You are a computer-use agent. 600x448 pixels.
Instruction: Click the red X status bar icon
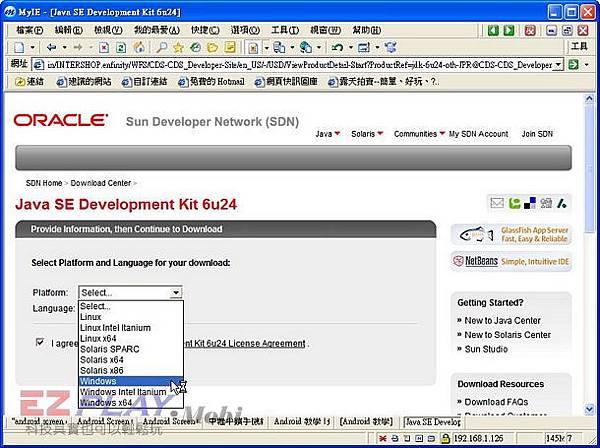point(382,438)
